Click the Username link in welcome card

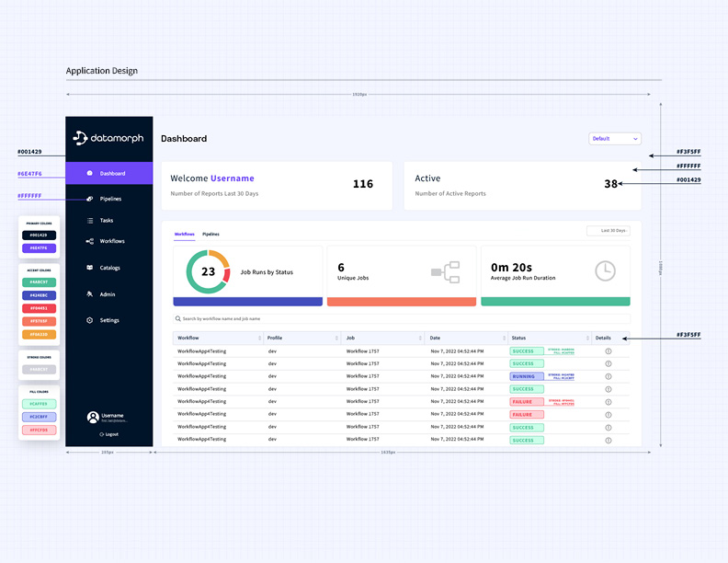[x=233, y=178]
